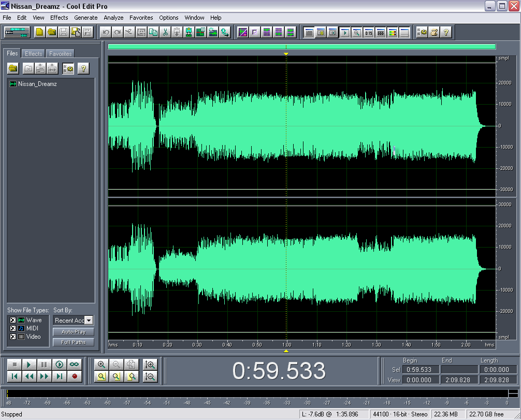Zoom out vertically with the vertical magnifier minus icon

click(150, 376)
